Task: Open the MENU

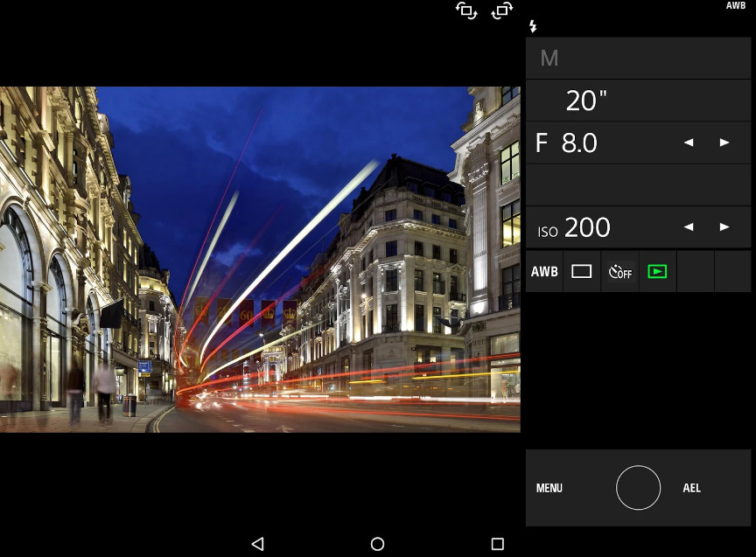Action: 549,488
